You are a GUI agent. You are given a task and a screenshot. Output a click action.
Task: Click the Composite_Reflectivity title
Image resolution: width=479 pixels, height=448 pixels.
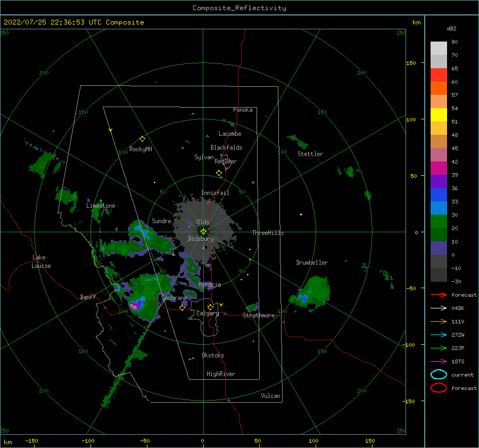(240, 8)
